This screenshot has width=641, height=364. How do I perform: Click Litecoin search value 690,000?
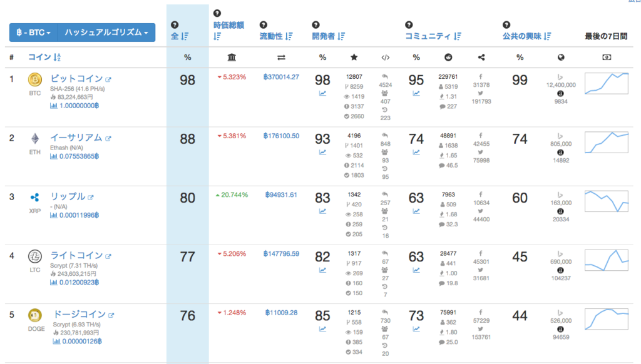click(x=561, y=261)
